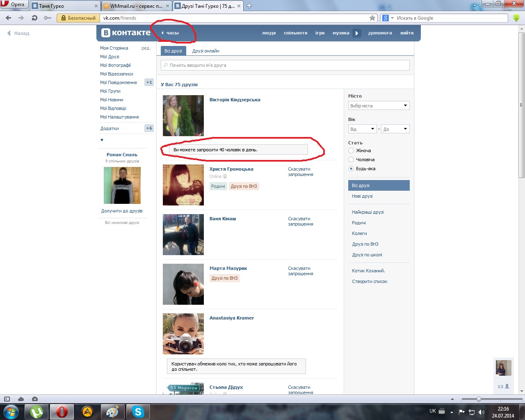Viewport: 525px width, 420px height.
Task: Click the +6 badge next to Додатки
Action: [x=149, y=128]
